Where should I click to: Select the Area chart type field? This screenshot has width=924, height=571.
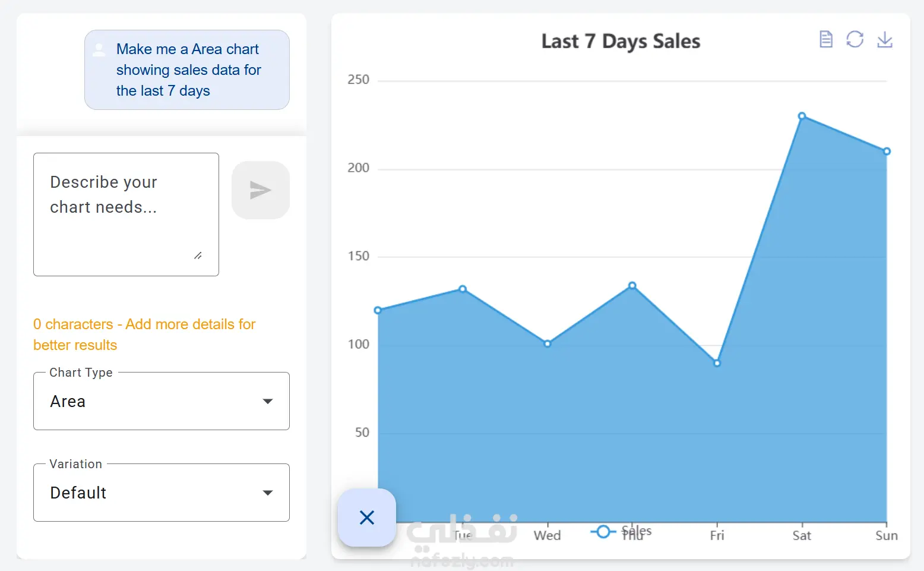[x=162, y=401]
